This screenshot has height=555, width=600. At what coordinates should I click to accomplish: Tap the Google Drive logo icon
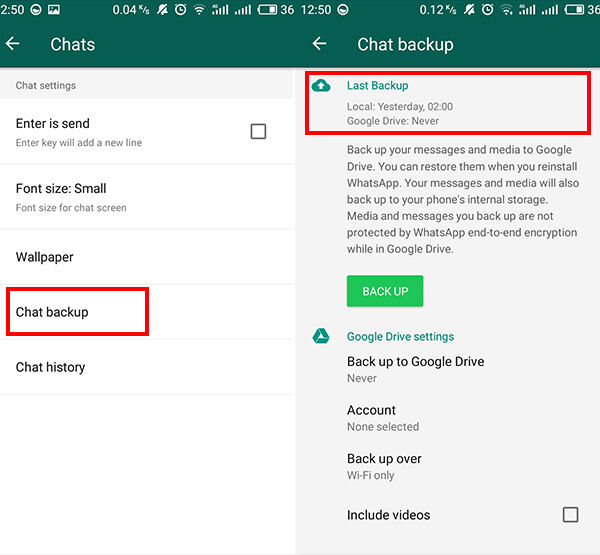coord(321,336)
